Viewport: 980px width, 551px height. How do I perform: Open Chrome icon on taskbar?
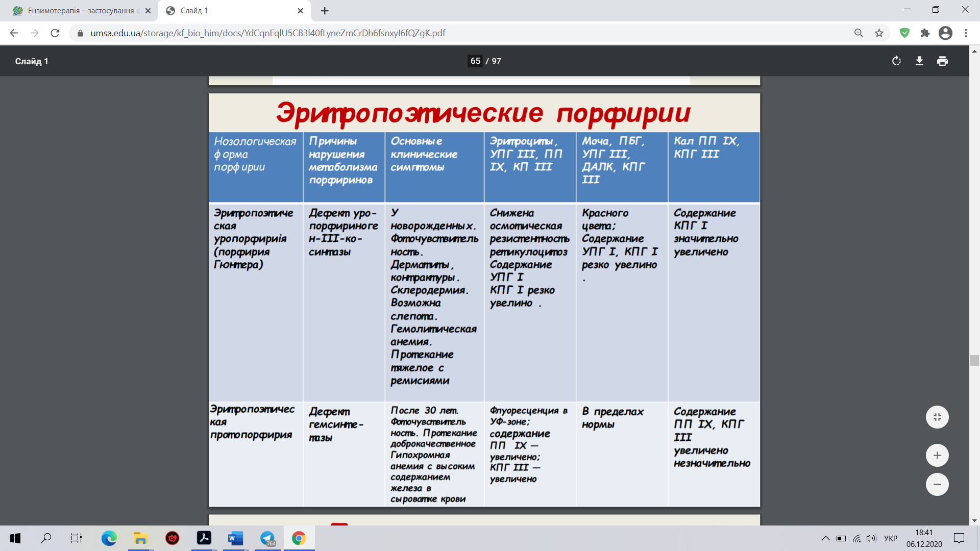tap(299, 538)
